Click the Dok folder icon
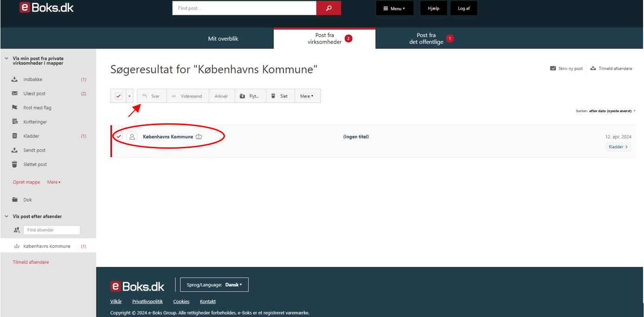644x317 pixels. (14, 200)
